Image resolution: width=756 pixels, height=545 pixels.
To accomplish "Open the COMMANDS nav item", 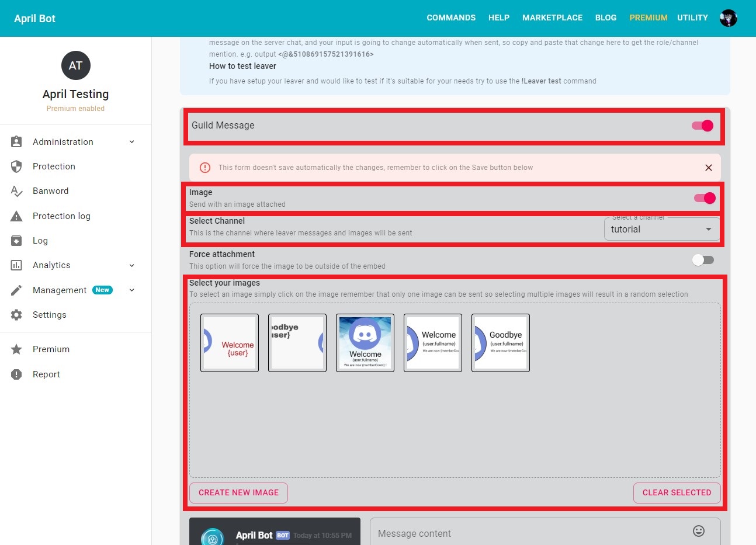I will click(x=451, y=18).
